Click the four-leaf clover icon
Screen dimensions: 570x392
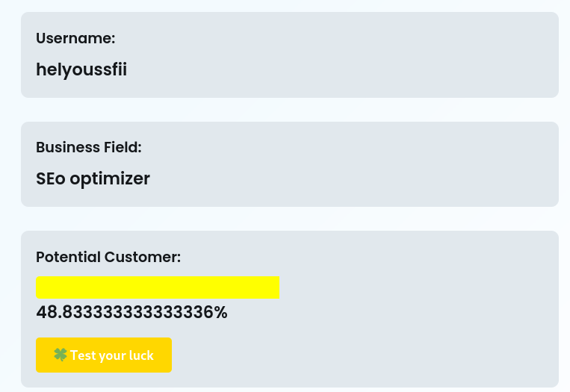[x=61, y=355]
